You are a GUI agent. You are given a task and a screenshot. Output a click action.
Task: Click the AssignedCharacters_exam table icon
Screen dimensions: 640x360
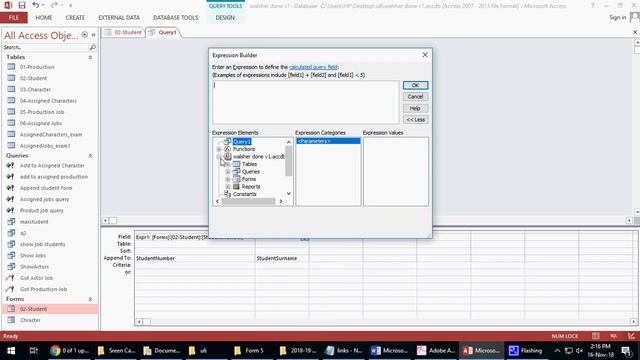coord(11,134)
